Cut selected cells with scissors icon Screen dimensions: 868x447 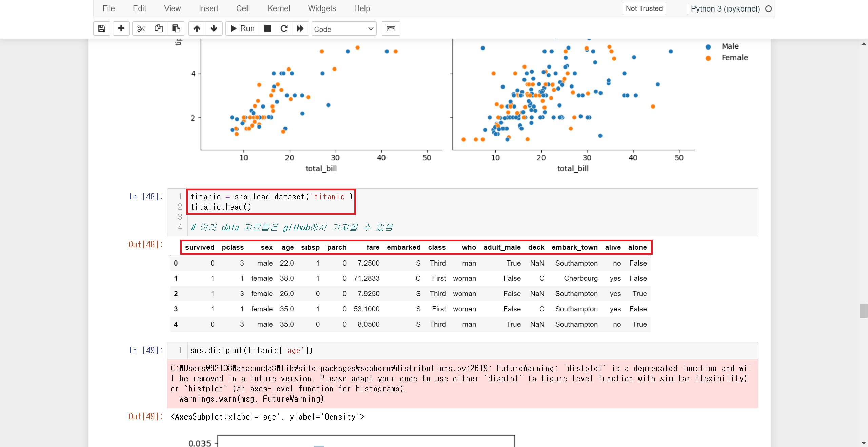click(x=141, y=28)
